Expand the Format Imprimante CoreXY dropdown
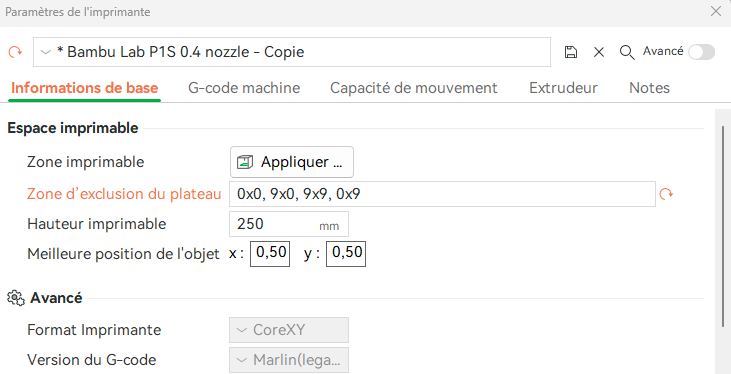 289,330
